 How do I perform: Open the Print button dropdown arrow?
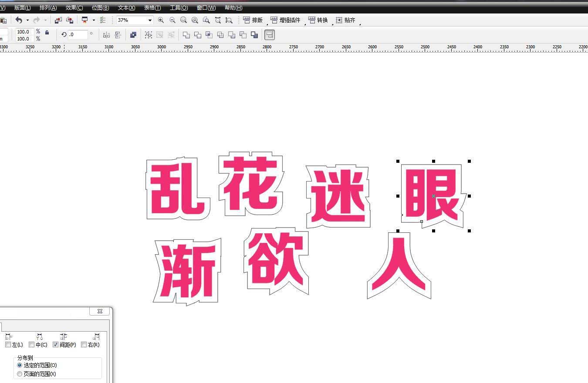click(93, 20)
